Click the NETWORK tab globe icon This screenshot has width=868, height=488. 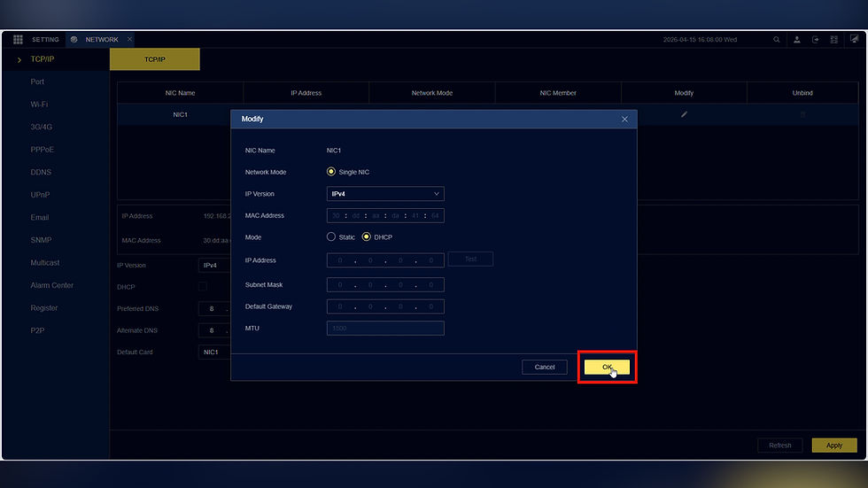[x=74, y=39]
